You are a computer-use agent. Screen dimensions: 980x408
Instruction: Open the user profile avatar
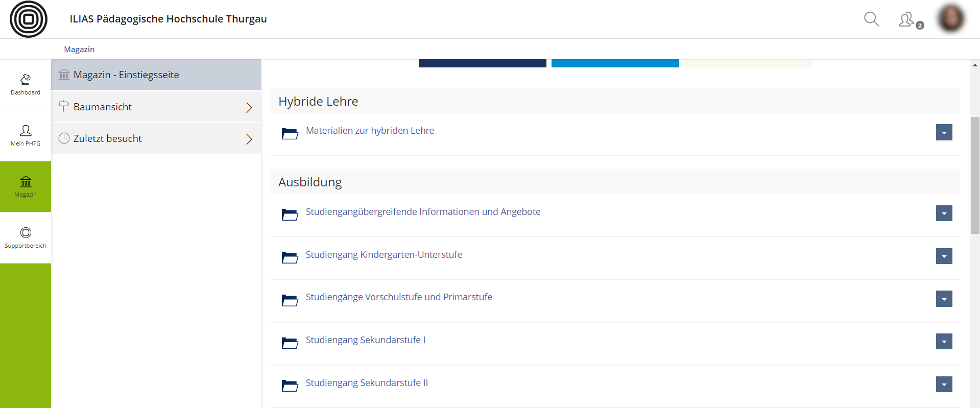(951, 19)
